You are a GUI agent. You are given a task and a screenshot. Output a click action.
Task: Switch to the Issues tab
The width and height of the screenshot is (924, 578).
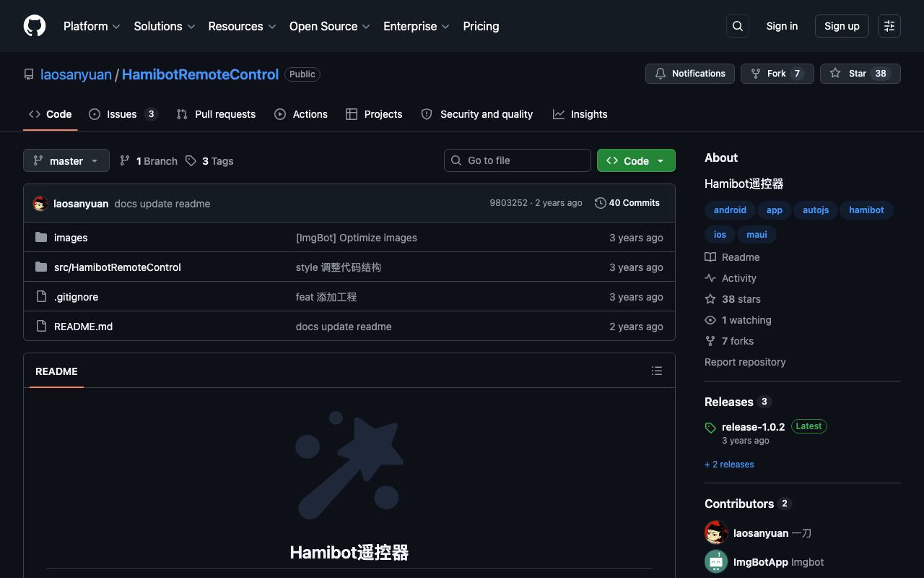tap(123, 114)
